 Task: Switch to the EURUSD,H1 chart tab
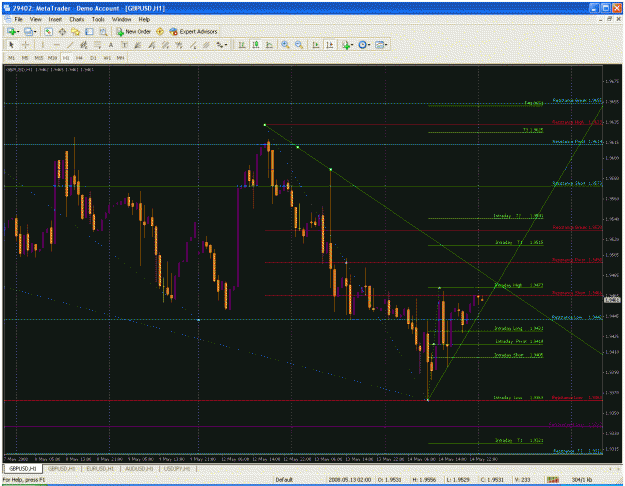pos(100,468)
